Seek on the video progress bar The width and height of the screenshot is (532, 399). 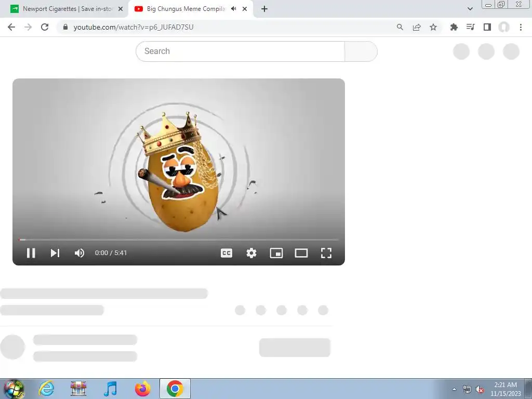[179, 240]
